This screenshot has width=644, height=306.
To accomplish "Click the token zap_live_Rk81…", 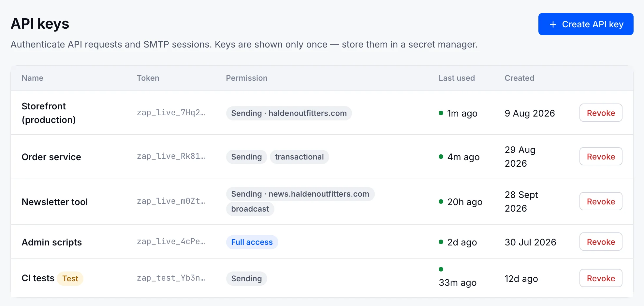I will coord(171,156).
